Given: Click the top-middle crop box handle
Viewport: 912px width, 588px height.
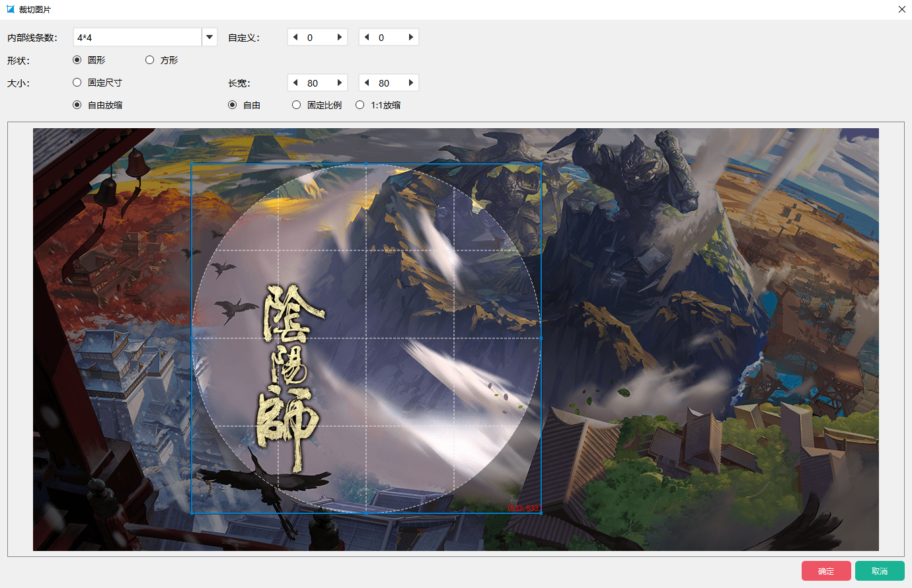Looking at the screenshot, I should 366,164.
